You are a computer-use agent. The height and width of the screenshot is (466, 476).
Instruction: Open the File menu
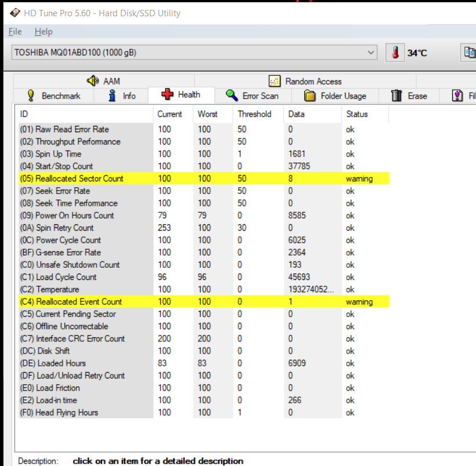[x=15, y=31]
